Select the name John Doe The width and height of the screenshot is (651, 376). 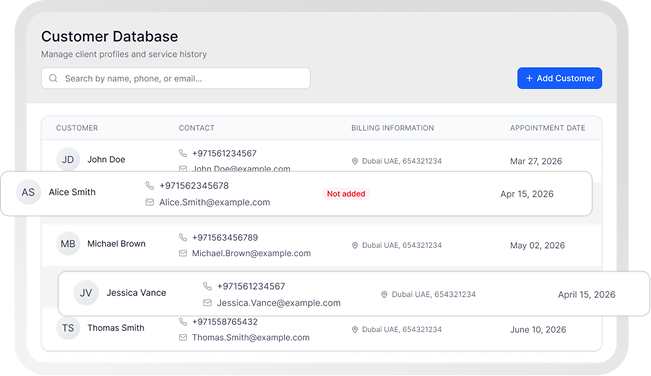click(x=106, y=159)
